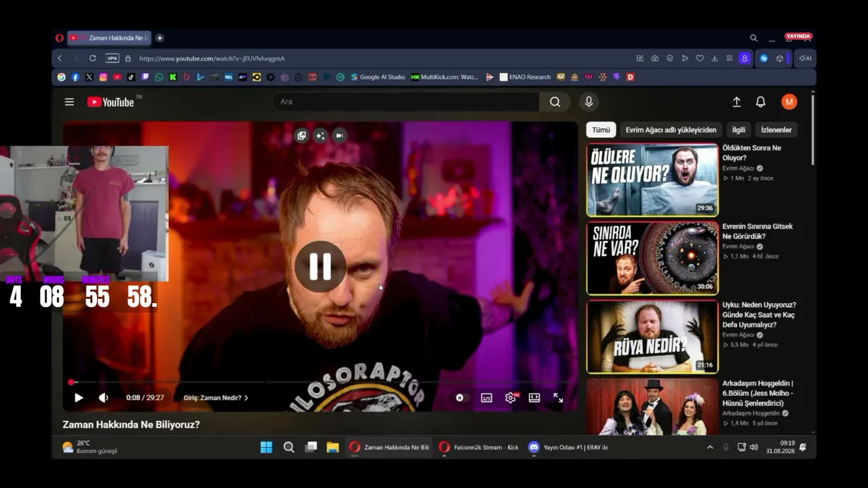Click the YouTube search field

[x=406, y=102]
